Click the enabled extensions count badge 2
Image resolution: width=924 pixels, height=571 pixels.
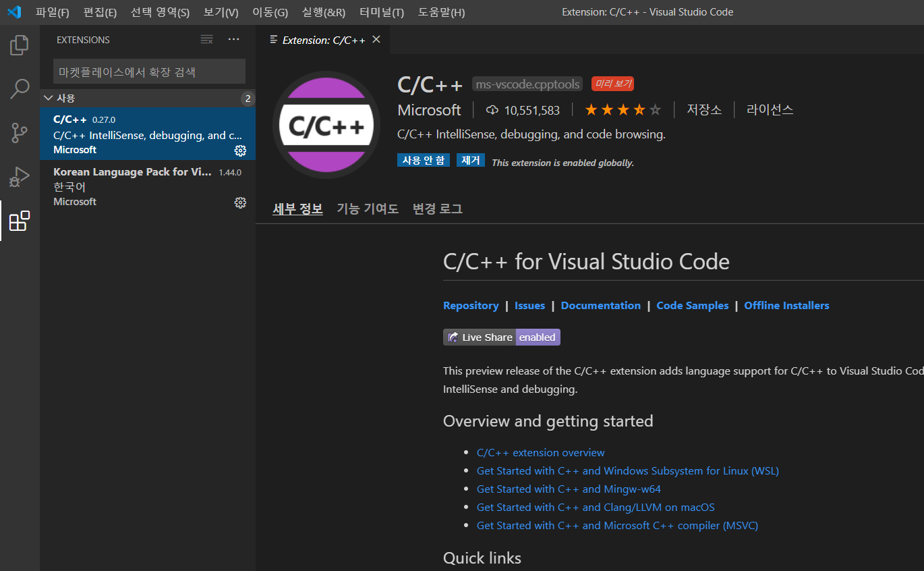coord(248,99)
